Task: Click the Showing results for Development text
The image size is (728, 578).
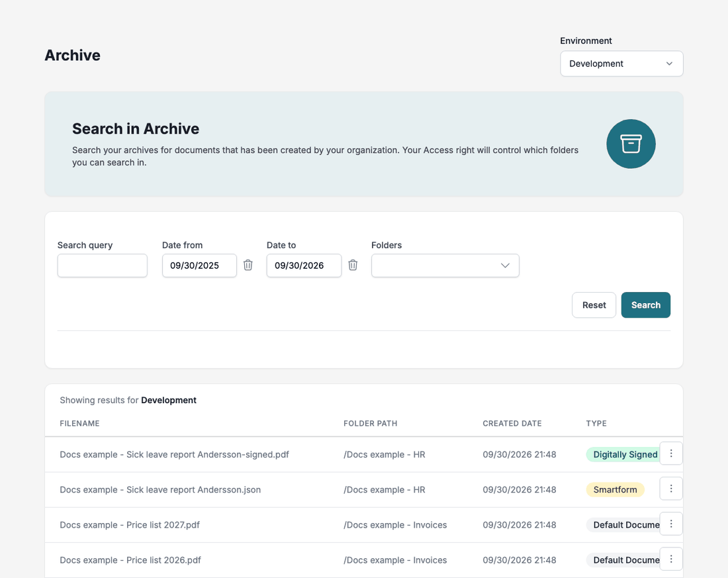Action: [128, 401]
